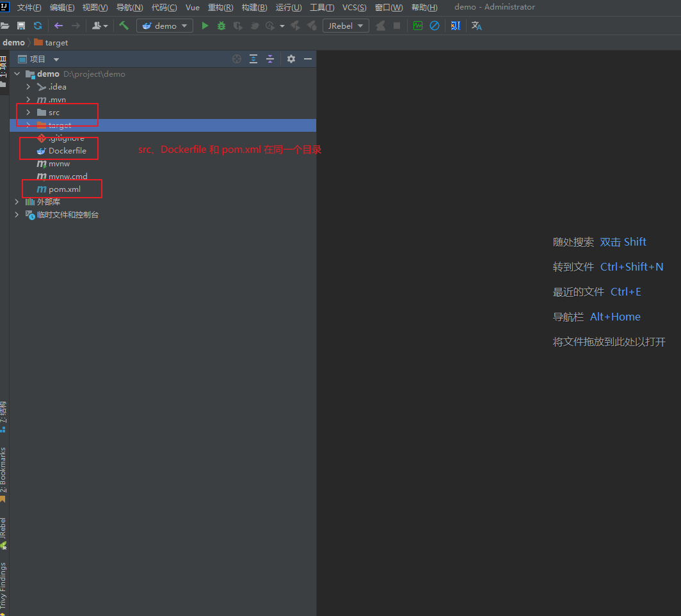Expand the .mvn folder
Image resolution: width=681 pixels, height=616 pixels.
(x=28, y=99)
